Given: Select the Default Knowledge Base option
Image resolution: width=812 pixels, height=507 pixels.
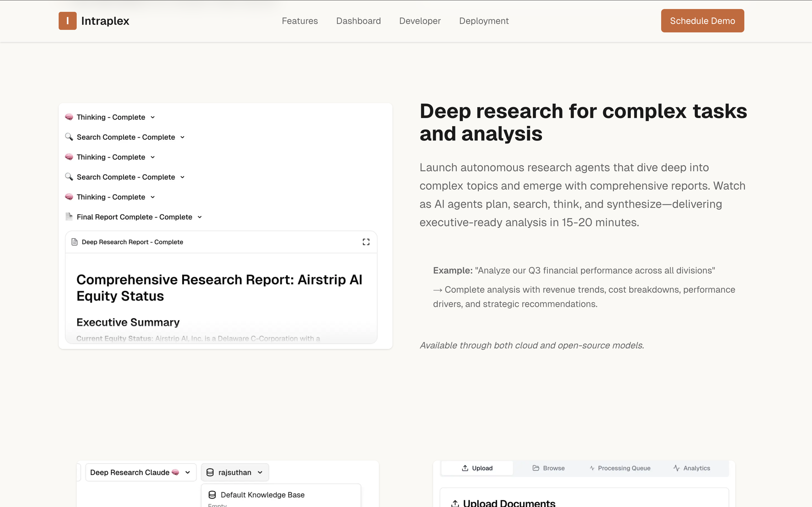Looking at the screenshot, I should [262, 495].
